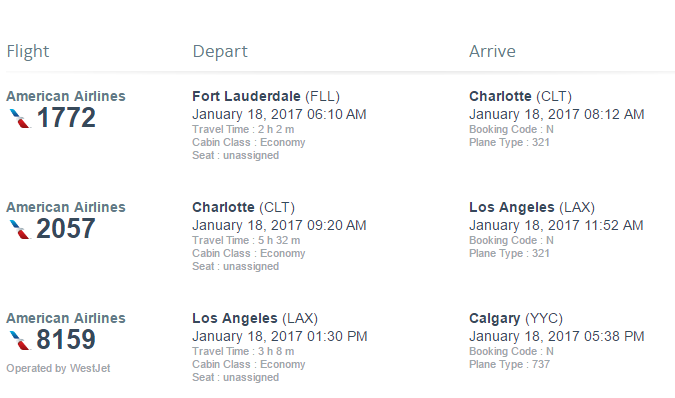The width and height of the screenshot is (675, 398).
Task: Click Charlotte (CLT) arrival of first flight
Action: coord(520,96)
